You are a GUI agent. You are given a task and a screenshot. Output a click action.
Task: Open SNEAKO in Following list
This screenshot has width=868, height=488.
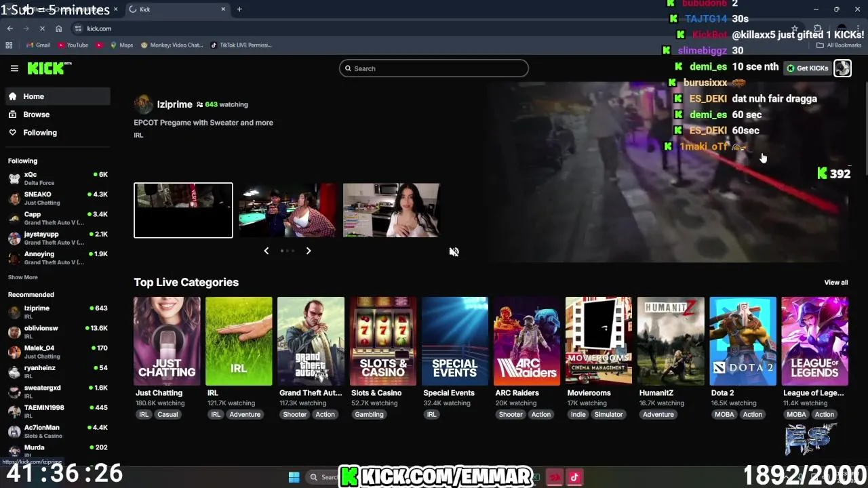(57, 199)
